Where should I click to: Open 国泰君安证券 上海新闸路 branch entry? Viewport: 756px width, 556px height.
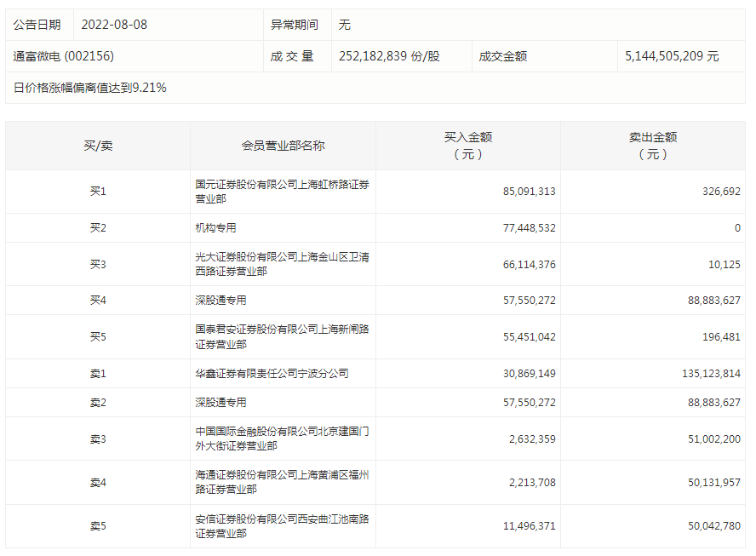click(281, 337)
